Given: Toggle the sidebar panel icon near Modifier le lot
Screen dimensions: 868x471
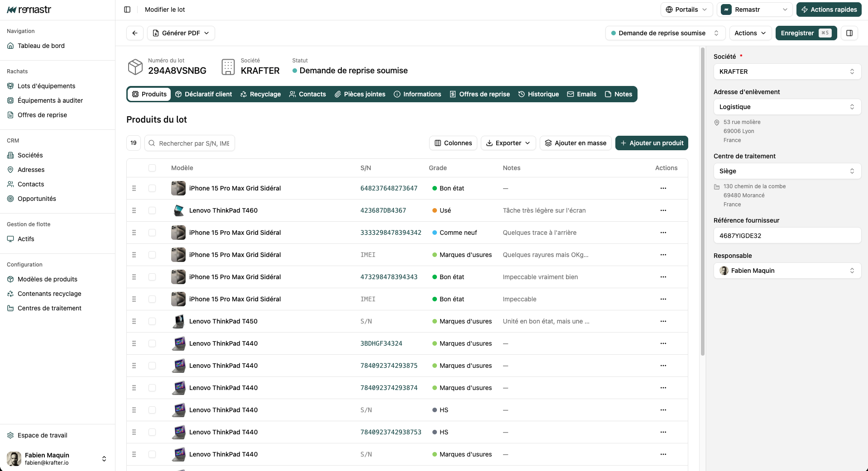Looking at the screenshot, I should 127,9.
